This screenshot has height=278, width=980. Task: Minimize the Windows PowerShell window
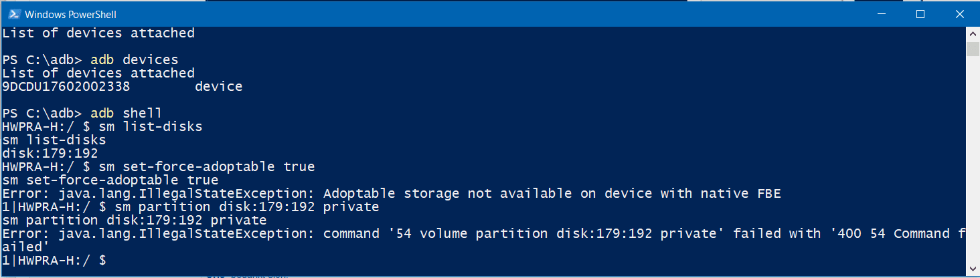890,13
